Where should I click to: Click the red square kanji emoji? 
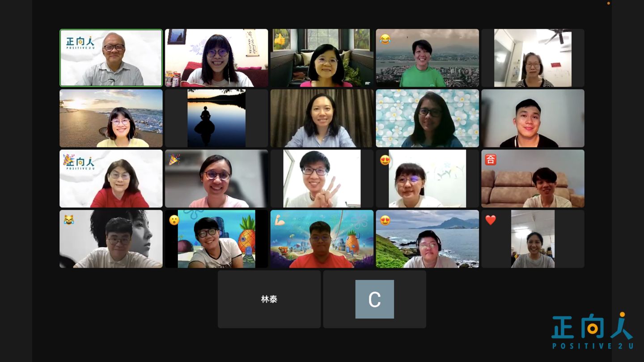click(491, 160)
